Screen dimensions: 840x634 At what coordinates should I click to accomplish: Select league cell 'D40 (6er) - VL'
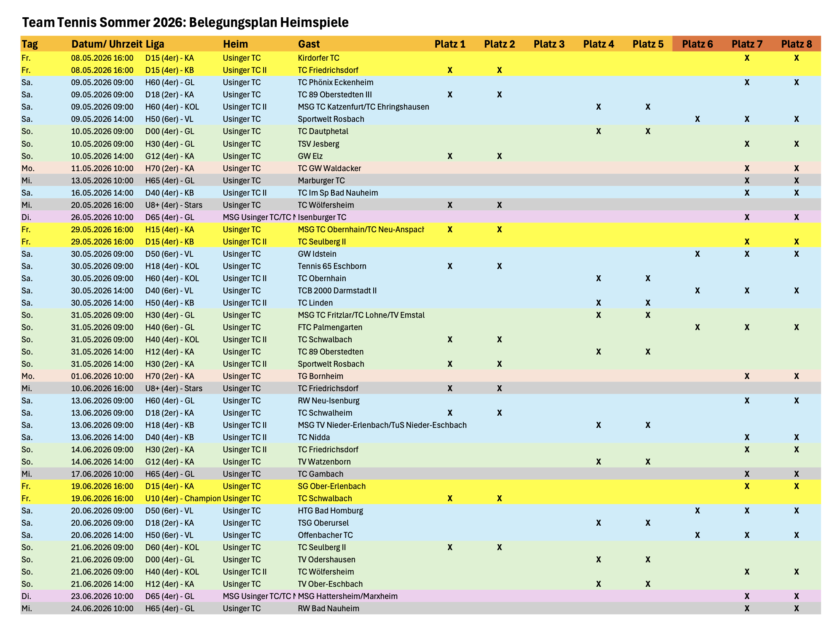(x=170, y=290)
